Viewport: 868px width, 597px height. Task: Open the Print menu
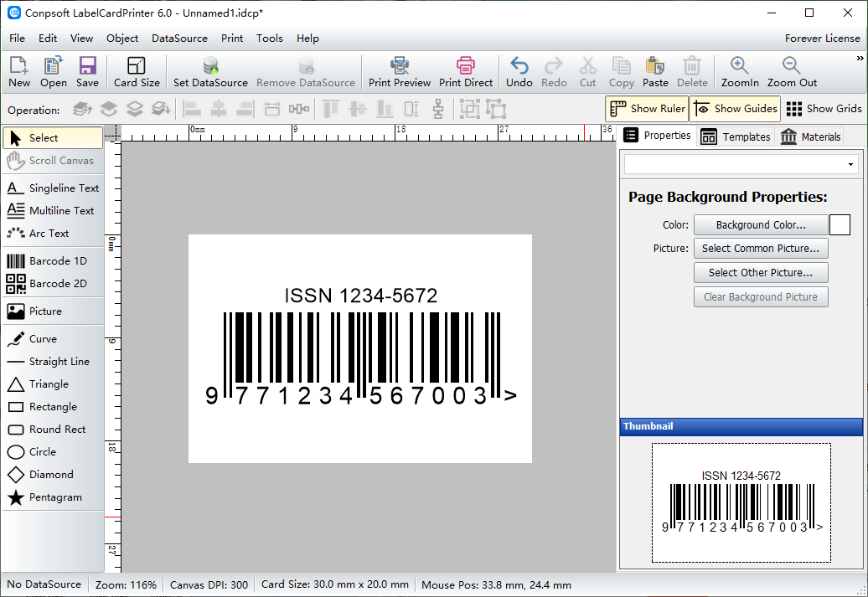pyautogui.click(x=232, y=39)
